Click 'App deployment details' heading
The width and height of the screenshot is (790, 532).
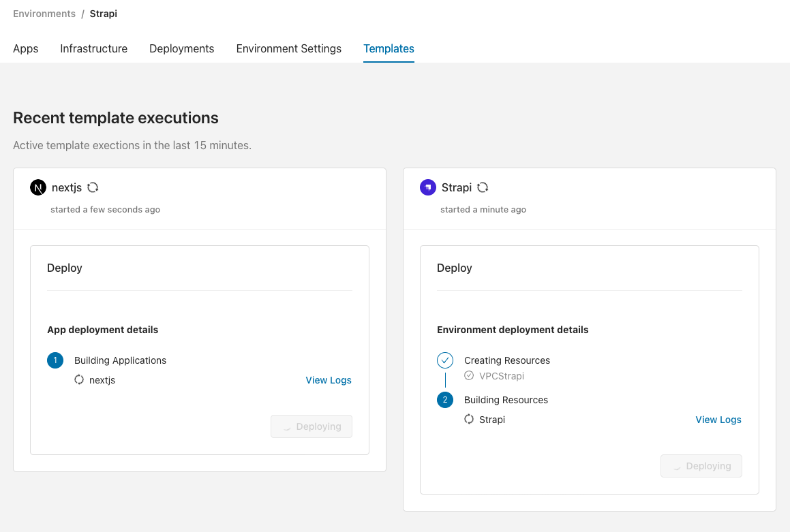point(103,330)
